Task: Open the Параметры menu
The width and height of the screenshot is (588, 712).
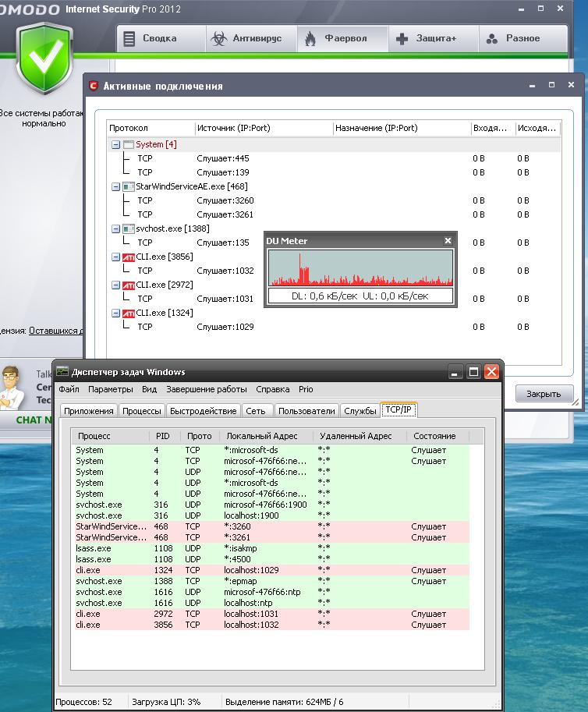Action: tap(110, 389)
